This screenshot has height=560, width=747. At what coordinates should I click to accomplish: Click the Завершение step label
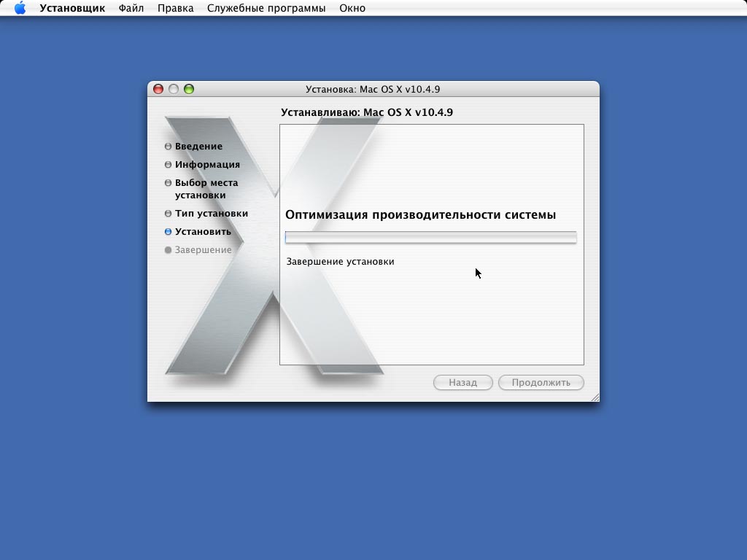(203, 250)
